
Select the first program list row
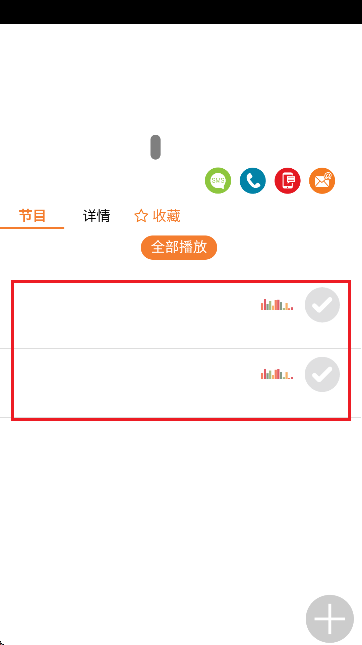181,314
